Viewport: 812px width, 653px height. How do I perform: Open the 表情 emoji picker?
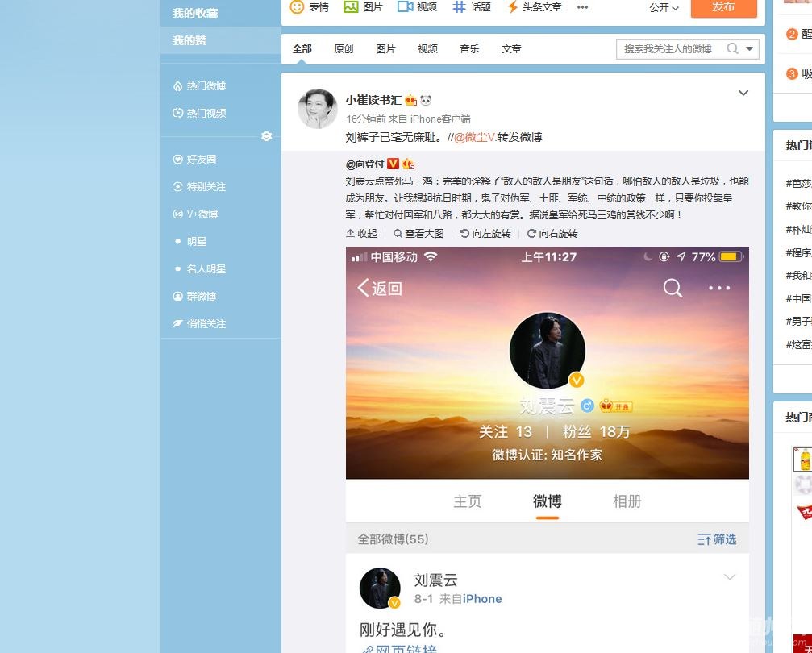[x=309, y=7]
